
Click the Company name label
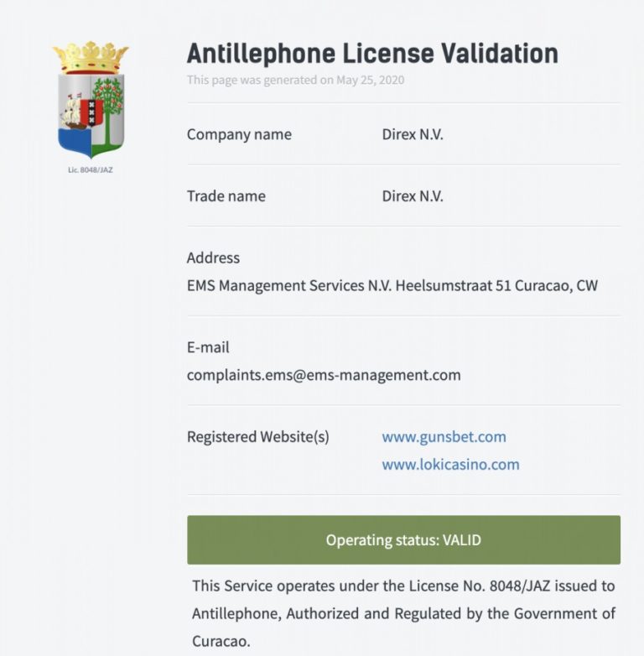point(239,134)
